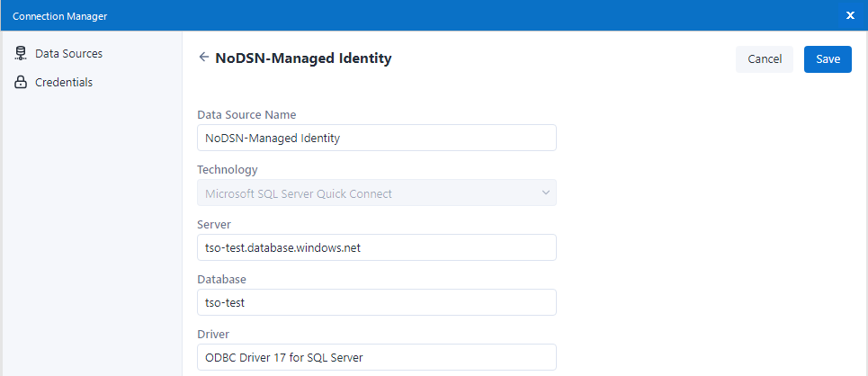Focus the Data Source Name input field

tap(376, 138)
